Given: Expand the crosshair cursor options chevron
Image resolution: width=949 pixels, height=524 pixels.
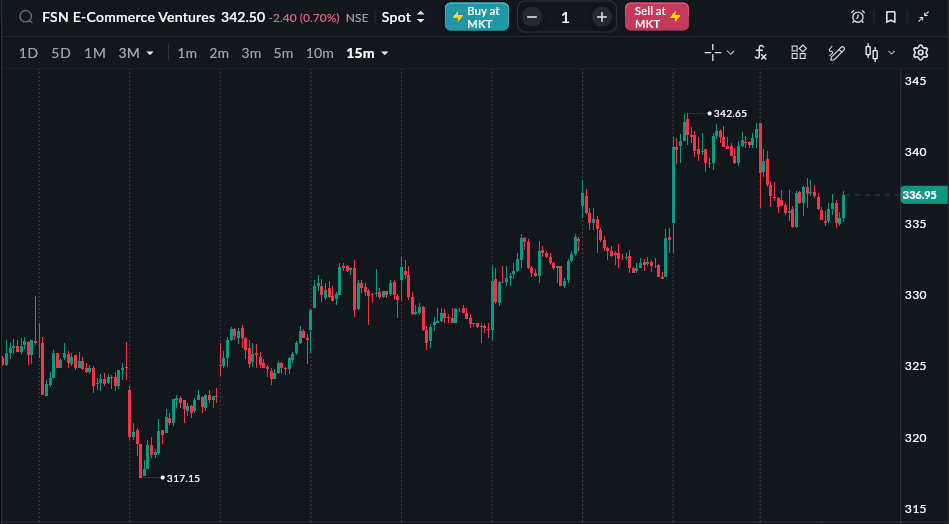Looking at the screenshot, I should click(731, 53).
